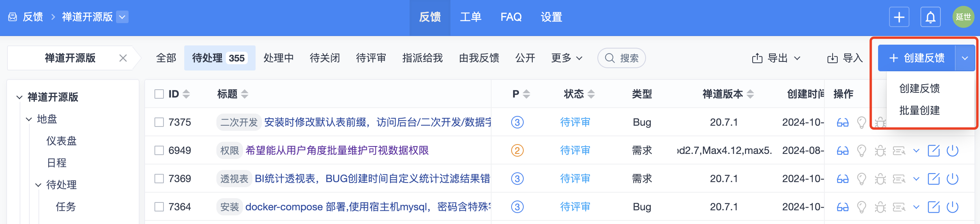Screen dimensions: 980x224
Task: Collapse the 待处理 tree node in sidebar
Action: [x=38, y=185]
